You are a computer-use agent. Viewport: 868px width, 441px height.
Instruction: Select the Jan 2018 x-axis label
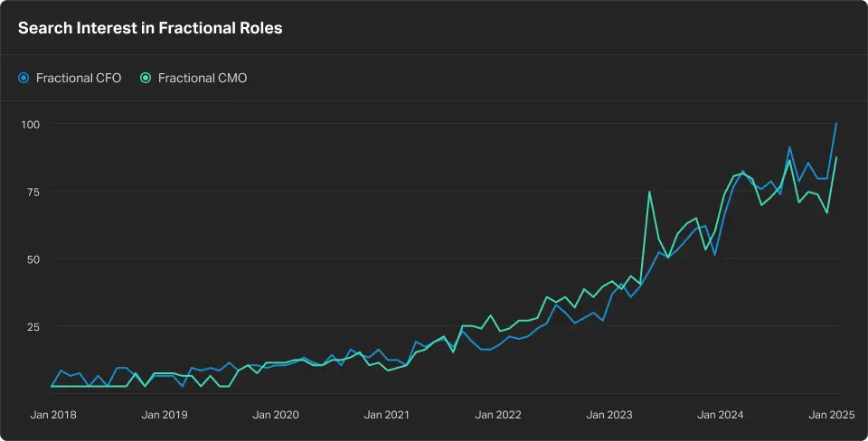52,416
